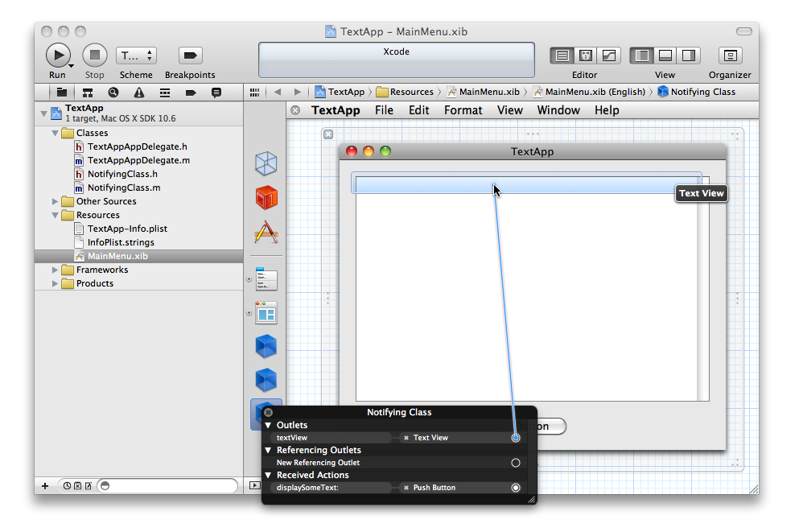Close the Notifying Class connections panel

[x=269, y=412]
